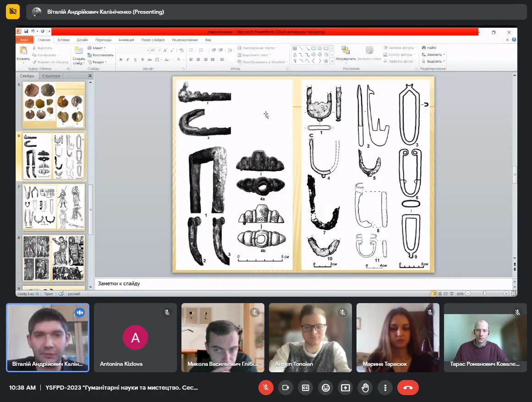Raise hand in the meeting
Viewport: 532px width, 402px height.
tap(365, 387)
